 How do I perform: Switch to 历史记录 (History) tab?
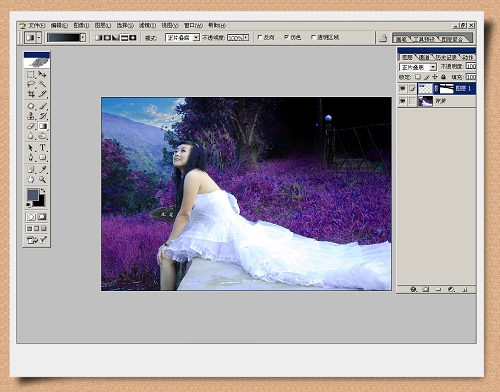446,58
